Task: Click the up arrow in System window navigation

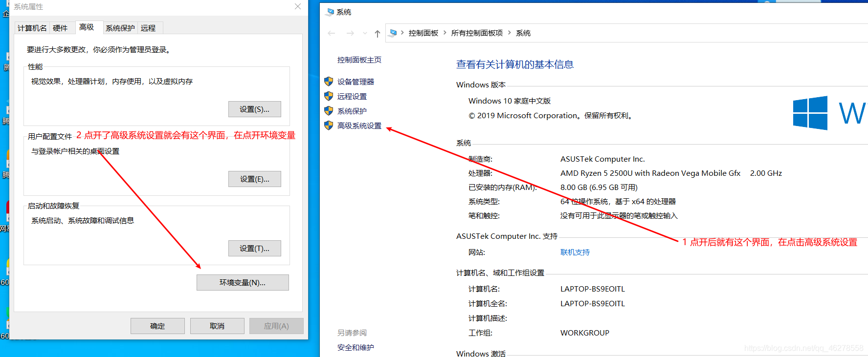Action: [x=377, y=33]
